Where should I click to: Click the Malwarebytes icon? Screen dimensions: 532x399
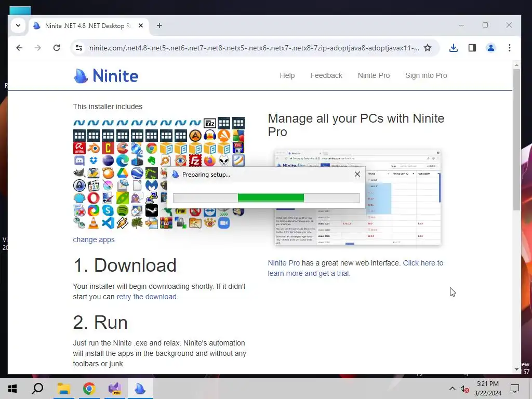(152, 185)
